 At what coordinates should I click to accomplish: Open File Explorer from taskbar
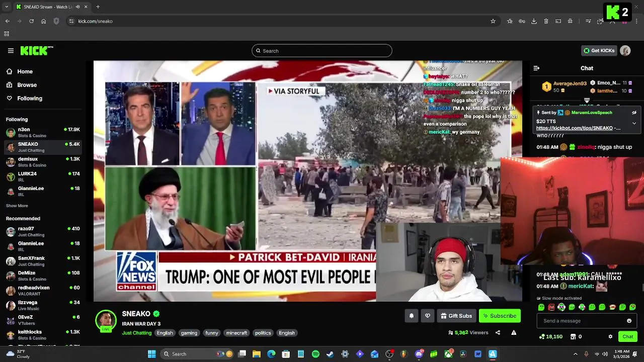point(257,354)
